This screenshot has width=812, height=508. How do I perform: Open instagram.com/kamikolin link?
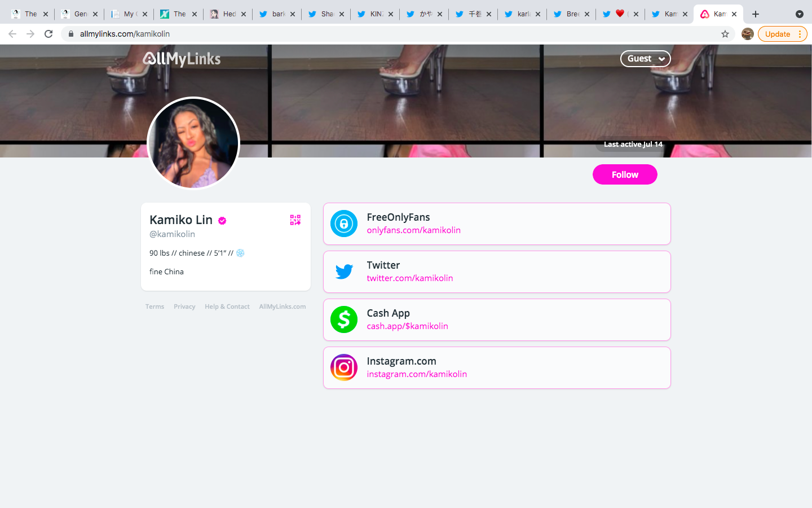coord(417,374)
